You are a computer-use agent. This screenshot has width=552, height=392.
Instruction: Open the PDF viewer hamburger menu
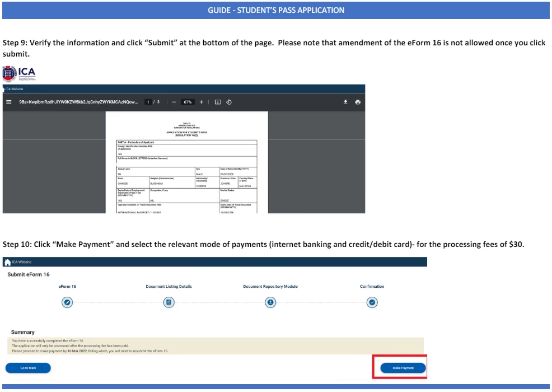[x=9, y=102]
